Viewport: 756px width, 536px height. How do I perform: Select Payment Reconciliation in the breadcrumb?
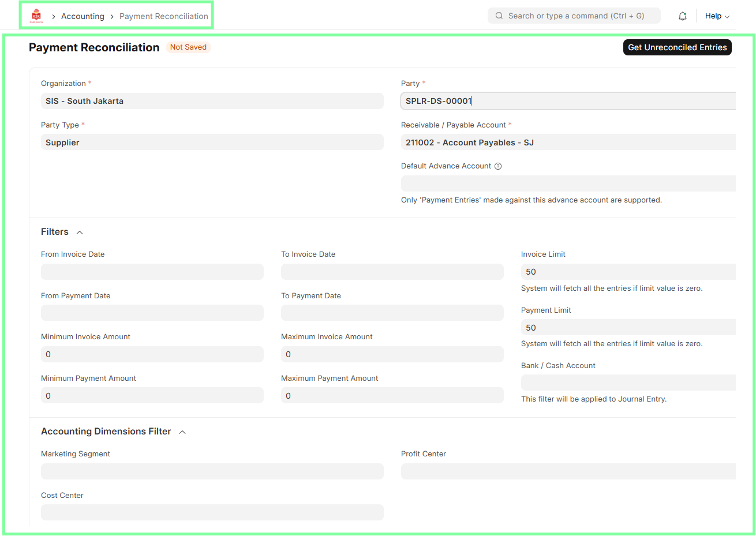(x=163, y=16)
